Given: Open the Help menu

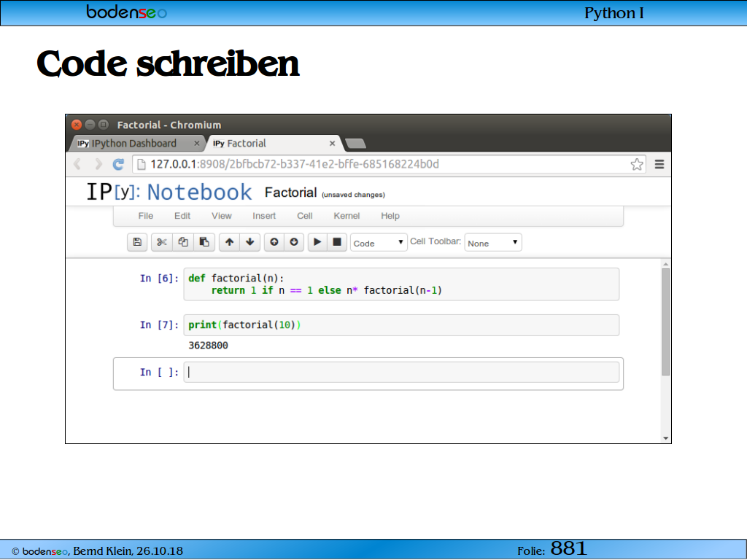Looking at the screenshot, I should [x=390, y=216].
